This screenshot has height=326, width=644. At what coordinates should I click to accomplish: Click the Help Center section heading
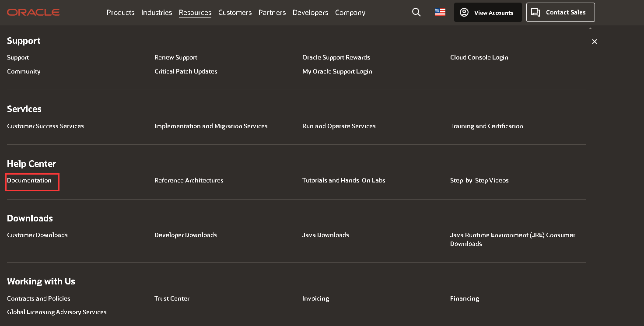tap(31, 164)
